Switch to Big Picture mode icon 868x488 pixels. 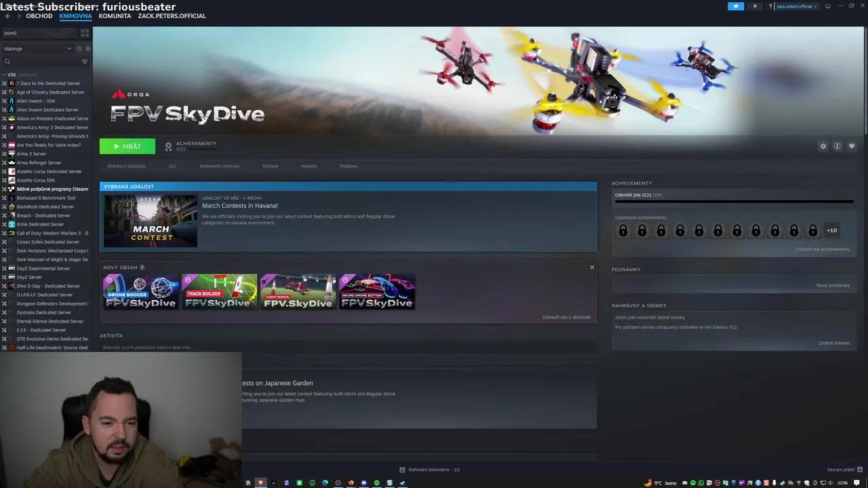coord(827,6)
